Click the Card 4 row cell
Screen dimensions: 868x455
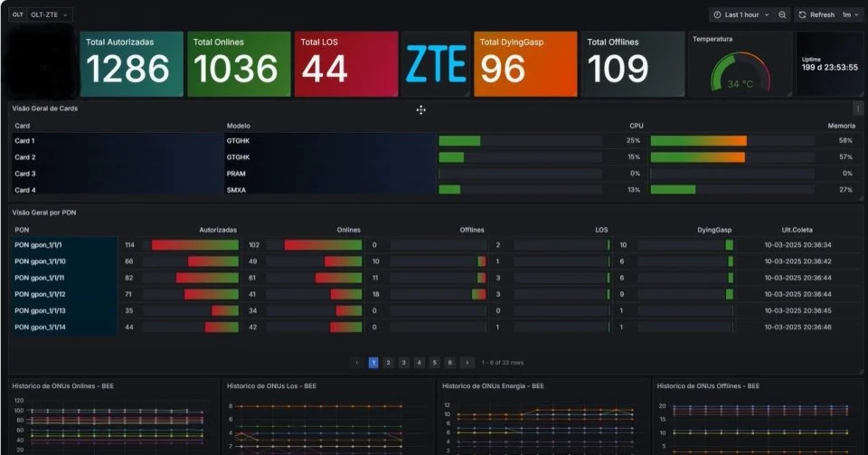(x=118, y=190)
